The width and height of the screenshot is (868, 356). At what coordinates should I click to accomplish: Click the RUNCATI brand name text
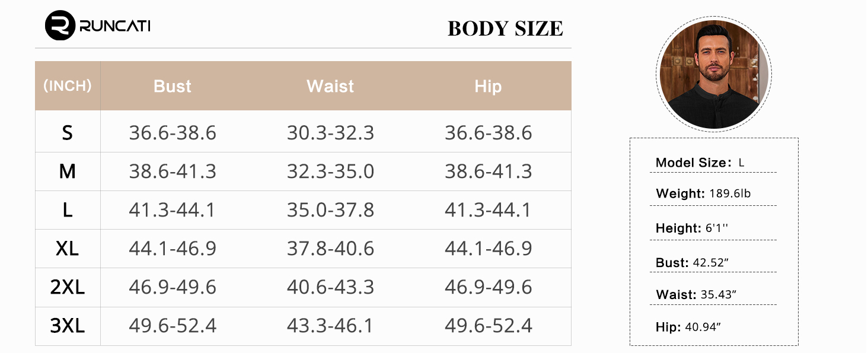point(114,26)
